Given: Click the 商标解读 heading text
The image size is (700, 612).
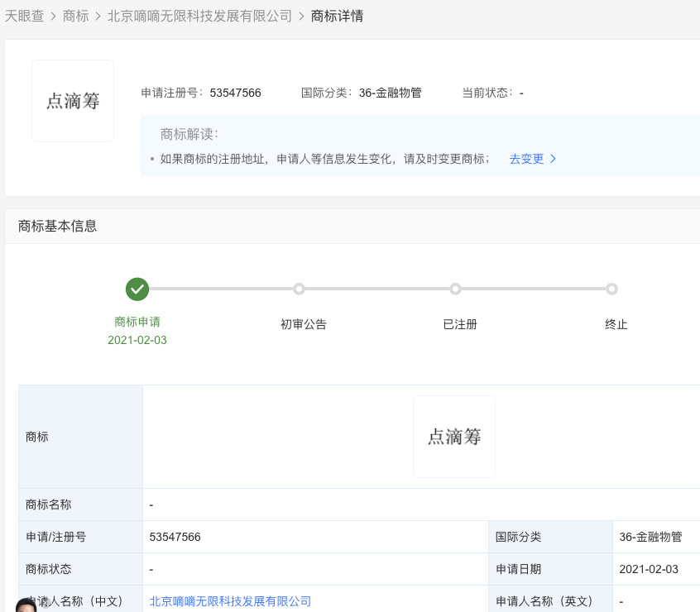Looking at the screenshot, I should coord(189,134).
